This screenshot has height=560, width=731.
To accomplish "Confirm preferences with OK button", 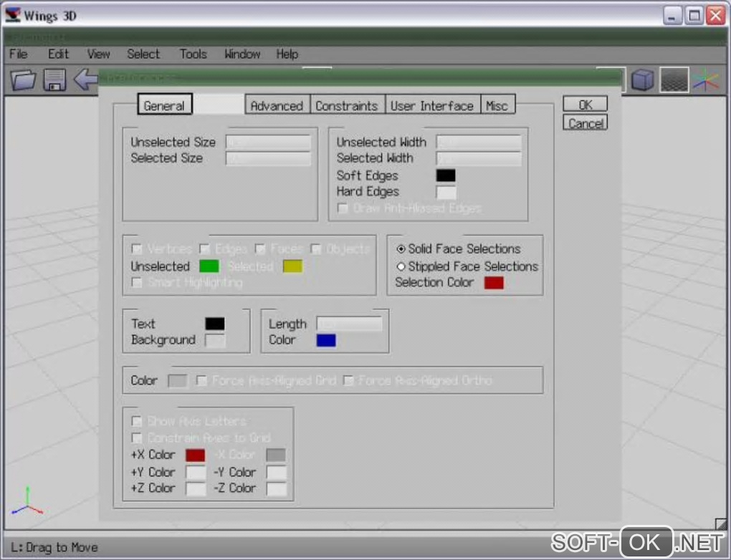I will (585, 104).
